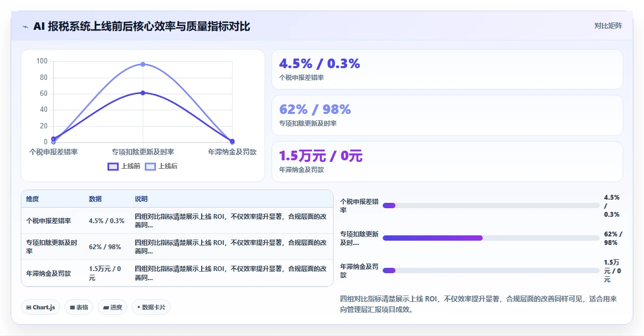
Task: Click the 专项扣除更新及时率 label under the 62% / 98% card
Action: point(308,124)
